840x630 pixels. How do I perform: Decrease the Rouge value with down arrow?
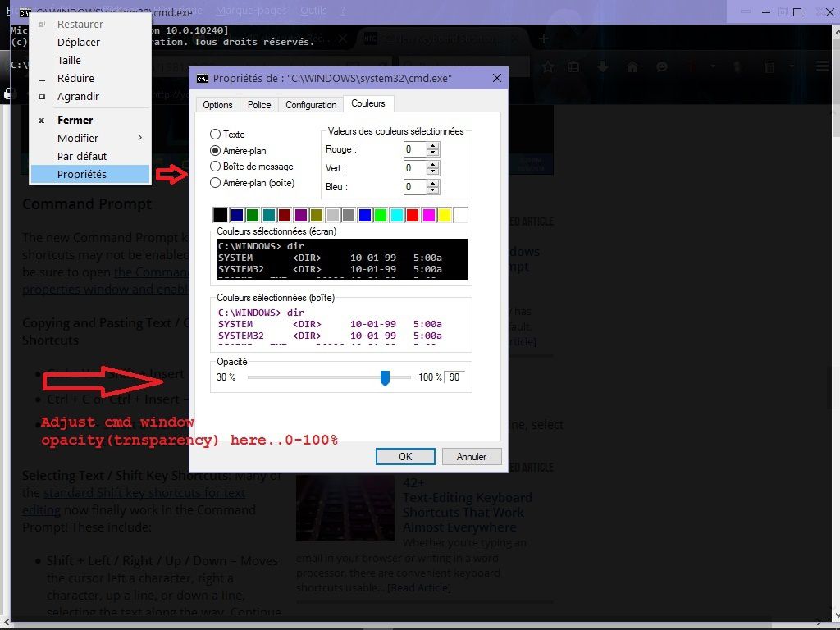433,153
